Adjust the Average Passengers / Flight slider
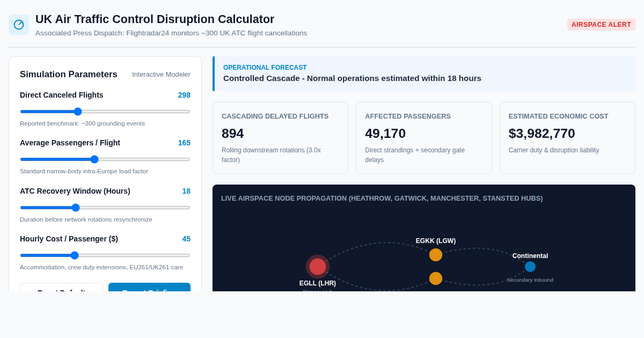The width and height of the screenshot is (644, 338). [x=105, y=159]
